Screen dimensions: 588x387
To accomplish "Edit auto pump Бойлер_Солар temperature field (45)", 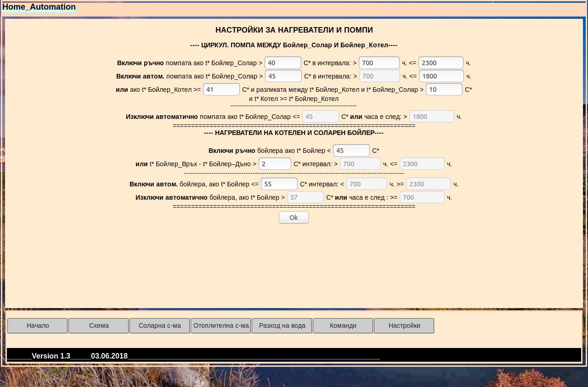I will (x=283, y=76).
